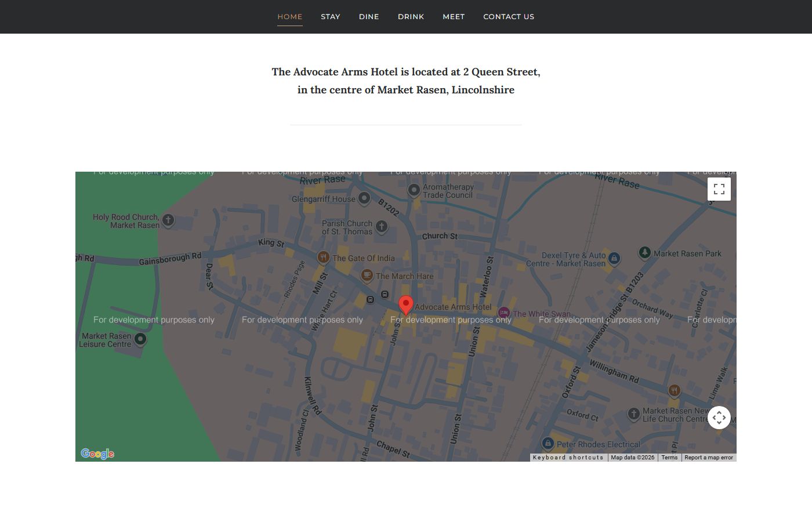Screen dimensions: 812x522
Task: Toggle fullscreen map view
Action: point(719,189)
